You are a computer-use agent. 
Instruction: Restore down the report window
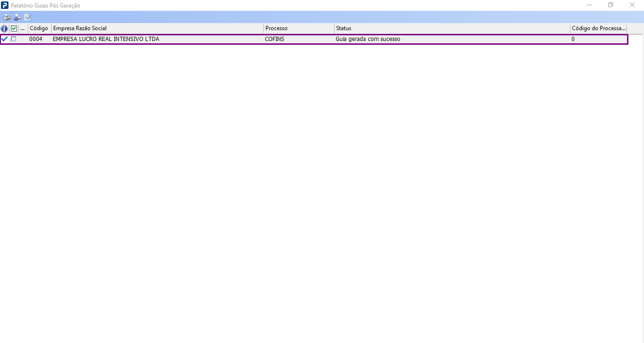tap(611, 5)
